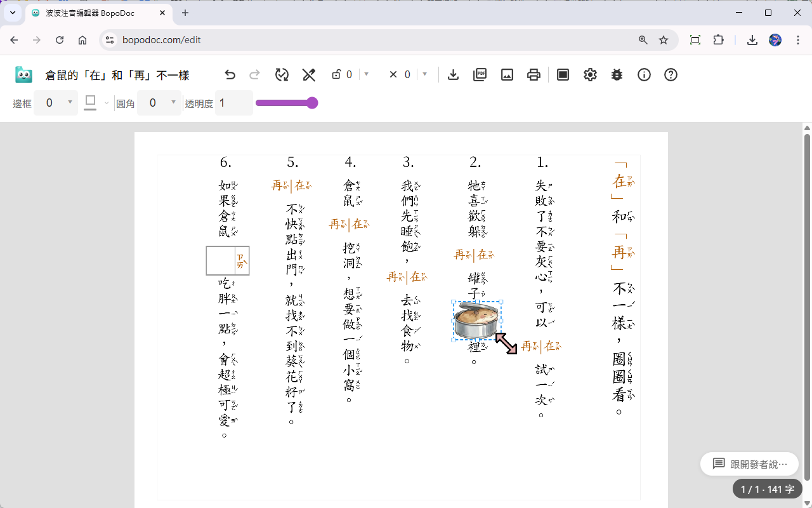This screenshot has height=508, width=812.
Task: Redo the undone change
Action: point(254,74)
